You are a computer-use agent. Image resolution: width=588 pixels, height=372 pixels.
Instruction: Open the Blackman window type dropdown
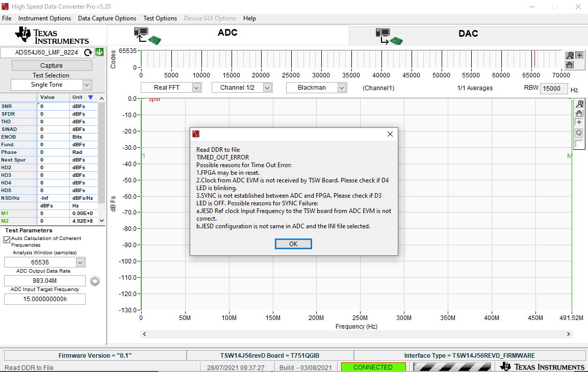(342, 88)
